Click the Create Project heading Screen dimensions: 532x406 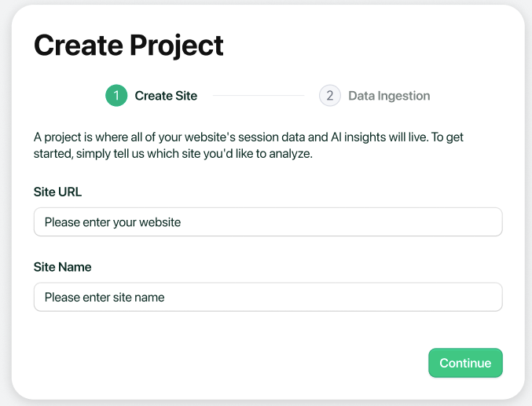pyautogui.click(x=129, y=45)
